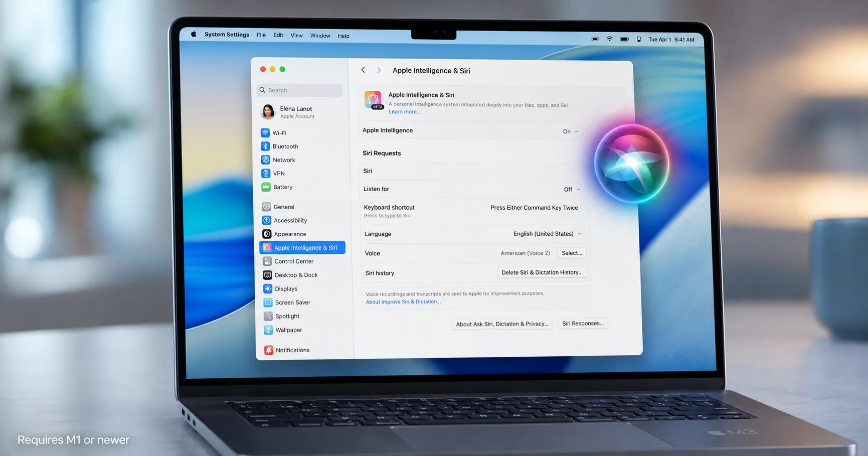Click the Search field in sidebar

(x=300, y=90)
